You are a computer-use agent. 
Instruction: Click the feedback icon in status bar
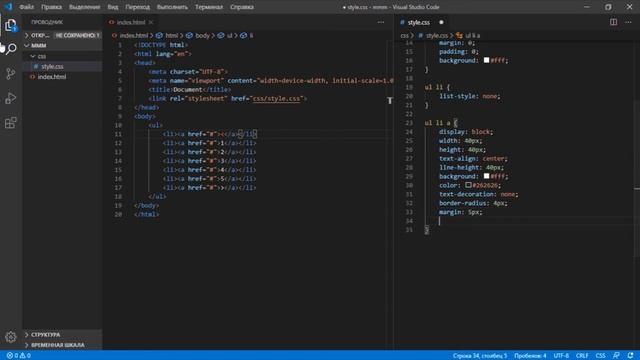(616, 356)
